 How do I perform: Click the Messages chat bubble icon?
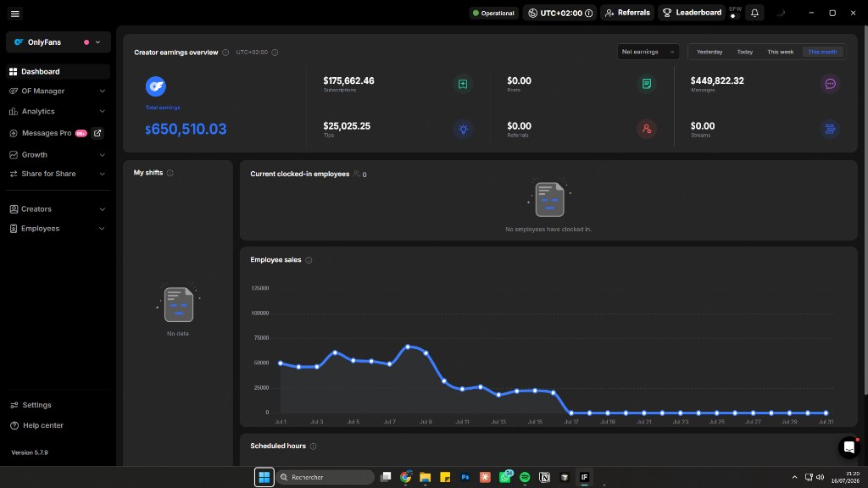[830, 84]
